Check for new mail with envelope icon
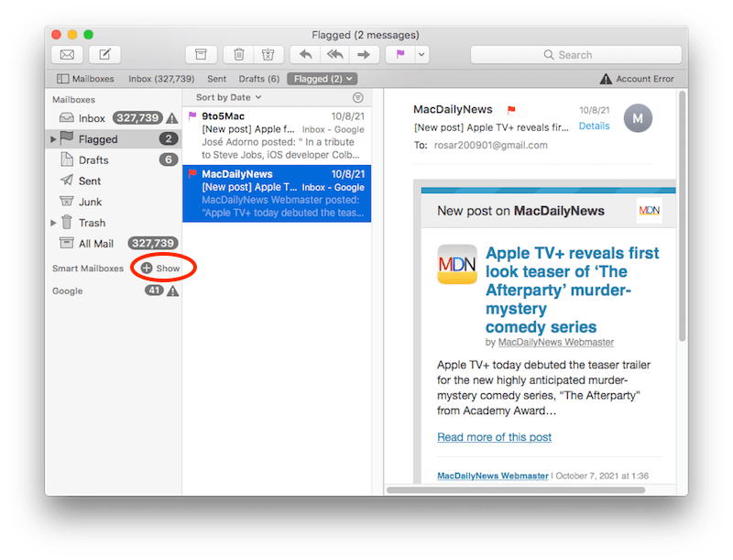Viewport: 733px width, 560px height. pos(66,54)
